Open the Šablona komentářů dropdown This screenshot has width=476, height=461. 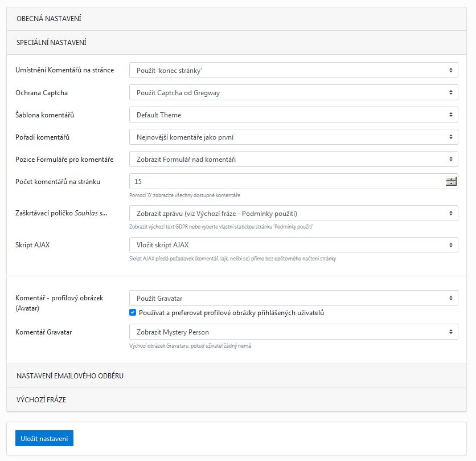293,115
